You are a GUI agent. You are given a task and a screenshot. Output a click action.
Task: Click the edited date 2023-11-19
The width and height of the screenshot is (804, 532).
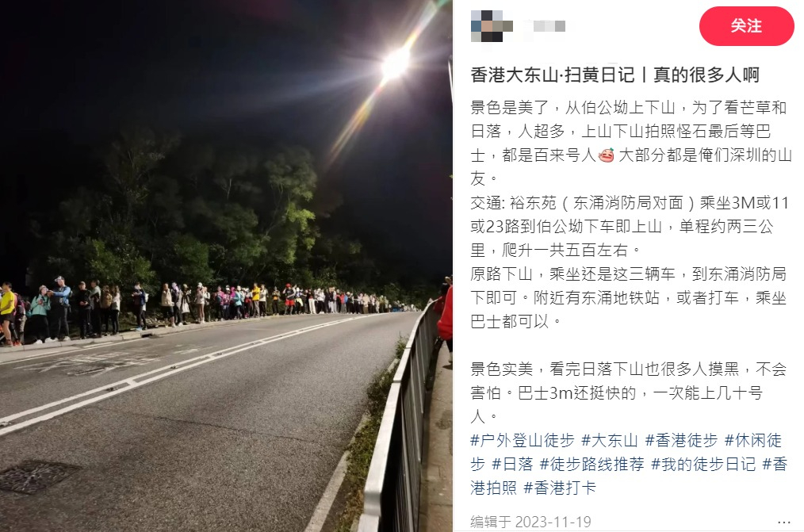[553, 522]
